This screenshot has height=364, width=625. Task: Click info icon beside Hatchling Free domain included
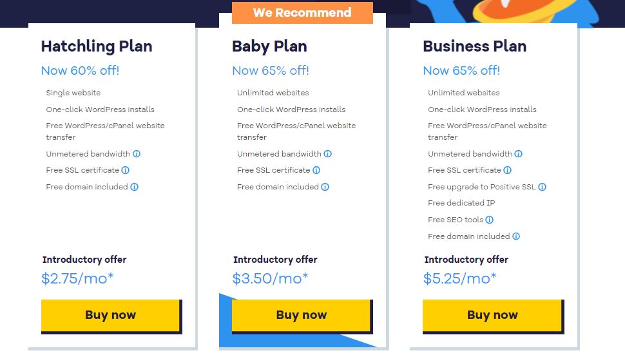pyautogui.click(x=135, y=187)
